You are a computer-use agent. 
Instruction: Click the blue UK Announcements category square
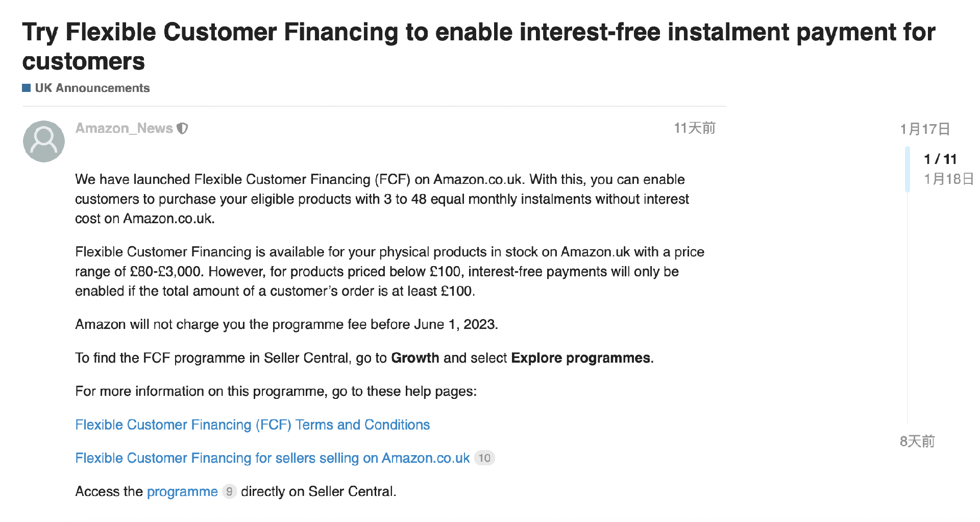pos(27,88)
